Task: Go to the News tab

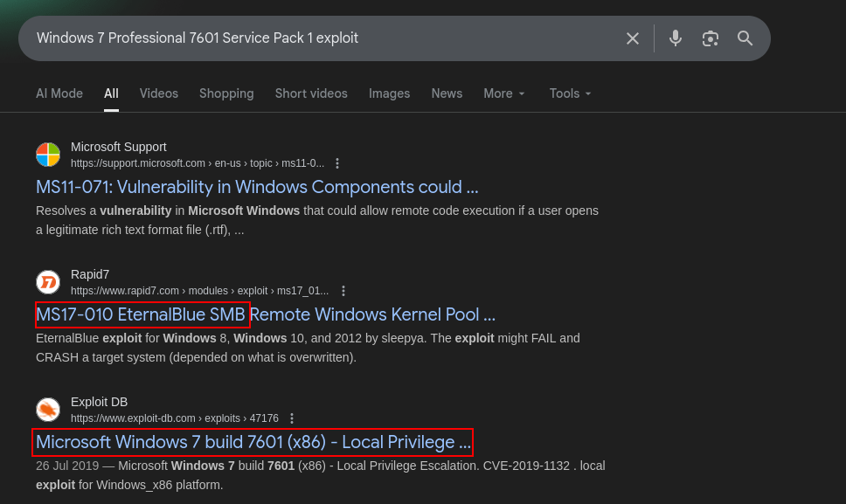Action: click(x=447, y=93)
